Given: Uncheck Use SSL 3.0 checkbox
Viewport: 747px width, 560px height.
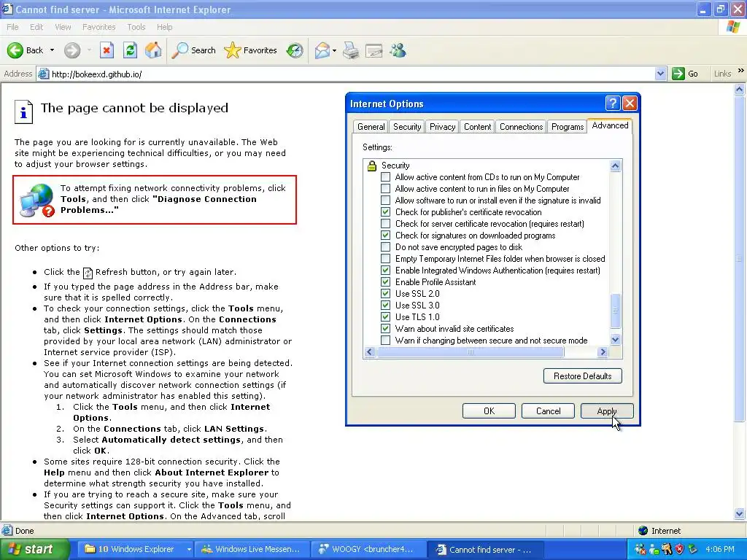Looking at the screenshot, I should 385,306.
